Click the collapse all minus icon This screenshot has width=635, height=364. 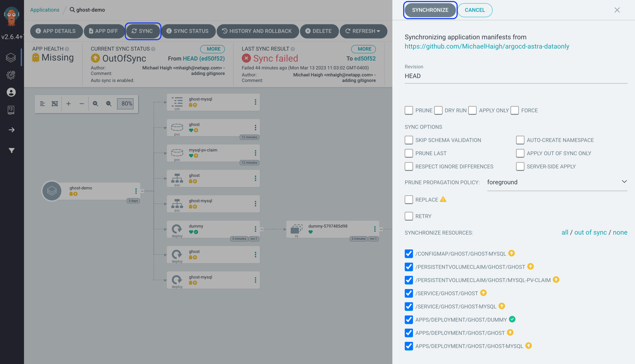click(x=81, y=104)
